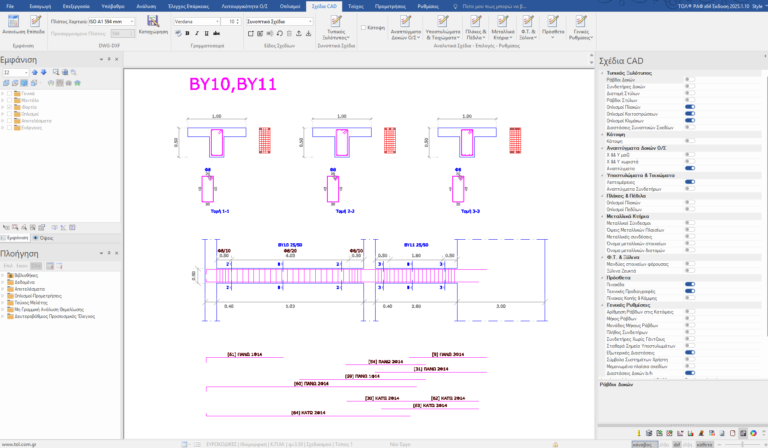Expand the Βιβλιοθήκες tree node
This screenshot has width=768, height=448.
[x=4, y=274]
